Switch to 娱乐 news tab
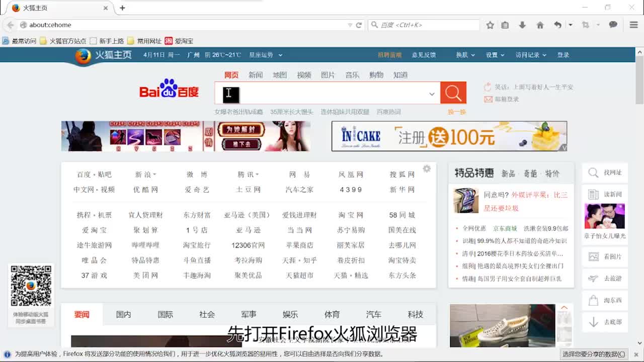 point(290,314)
